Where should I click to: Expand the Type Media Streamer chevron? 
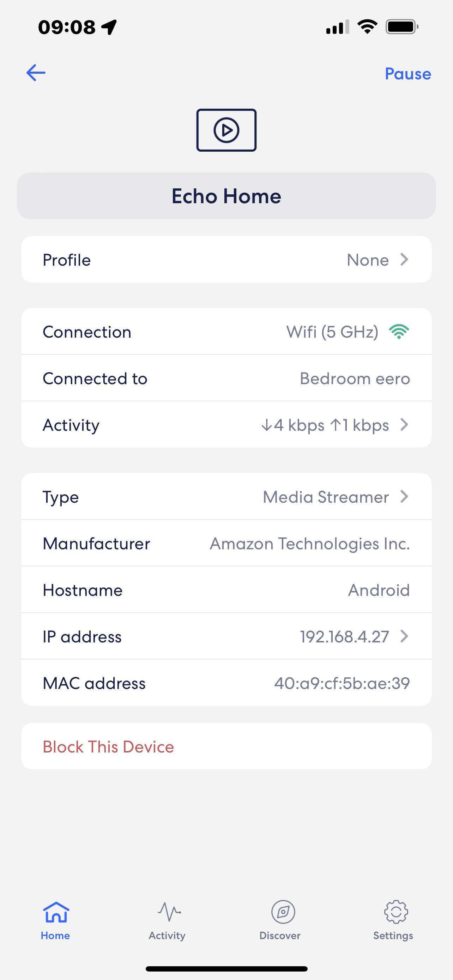(x=404, y=496)
